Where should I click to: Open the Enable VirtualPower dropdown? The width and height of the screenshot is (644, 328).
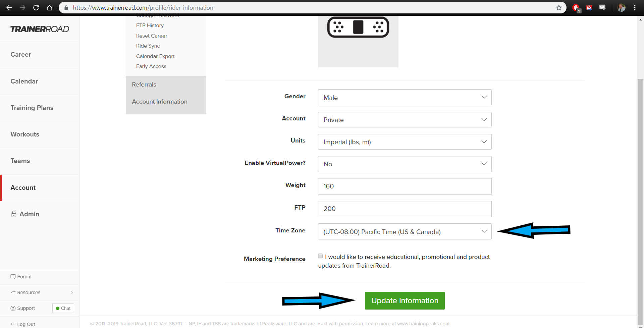pos(405,164)
